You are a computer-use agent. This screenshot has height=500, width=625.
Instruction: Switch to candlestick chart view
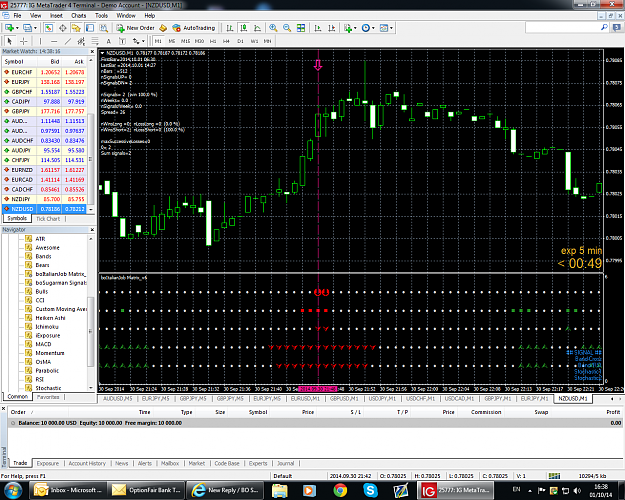click(x=244, y=28)
